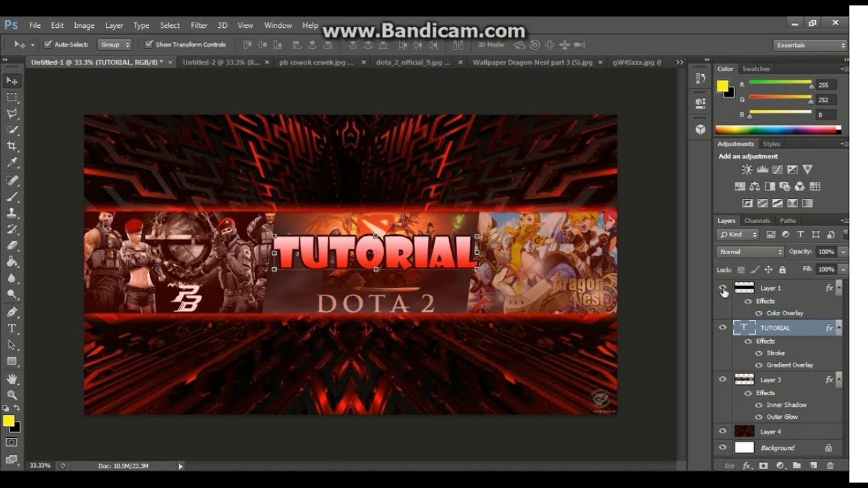Open the Opacity slider dropdown arrow
The height and width of the screenshot is (488, 868).
(x=843, y=251)
